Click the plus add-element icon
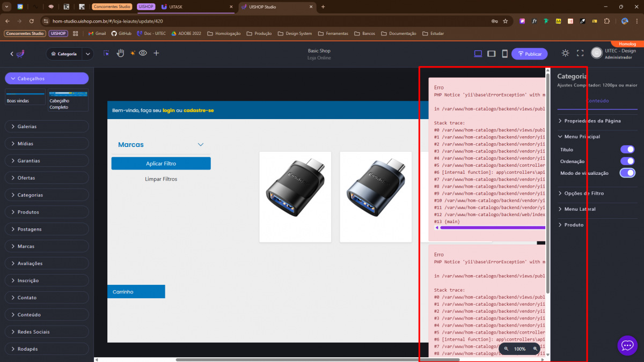 pyautogui.click(x=156, y=54)
